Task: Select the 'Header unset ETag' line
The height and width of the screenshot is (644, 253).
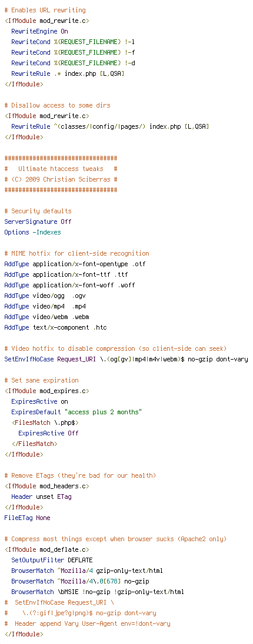Action: [x=42, y=497]
